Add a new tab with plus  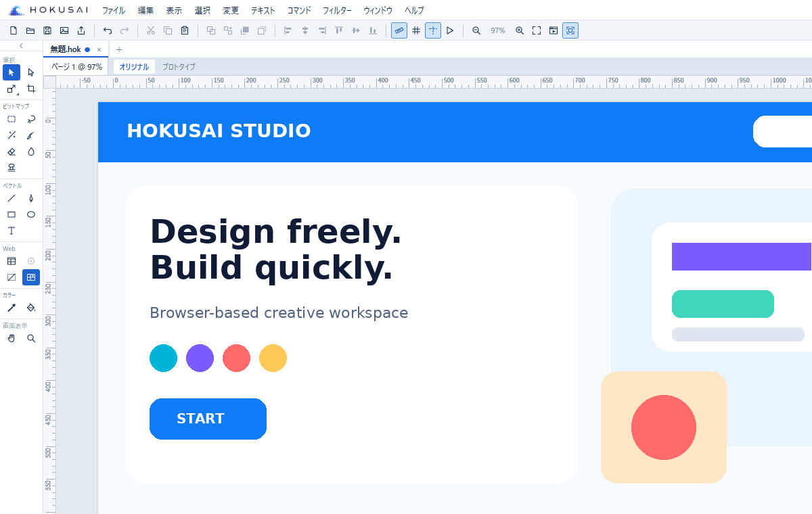point(119,49)
